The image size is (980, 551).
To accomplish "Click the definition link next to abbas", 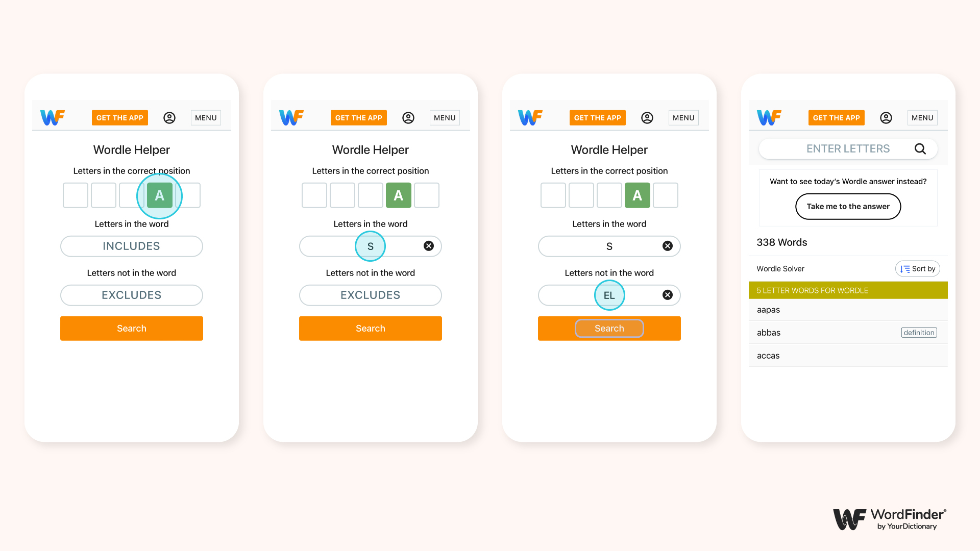I will (x=919, y=332).
